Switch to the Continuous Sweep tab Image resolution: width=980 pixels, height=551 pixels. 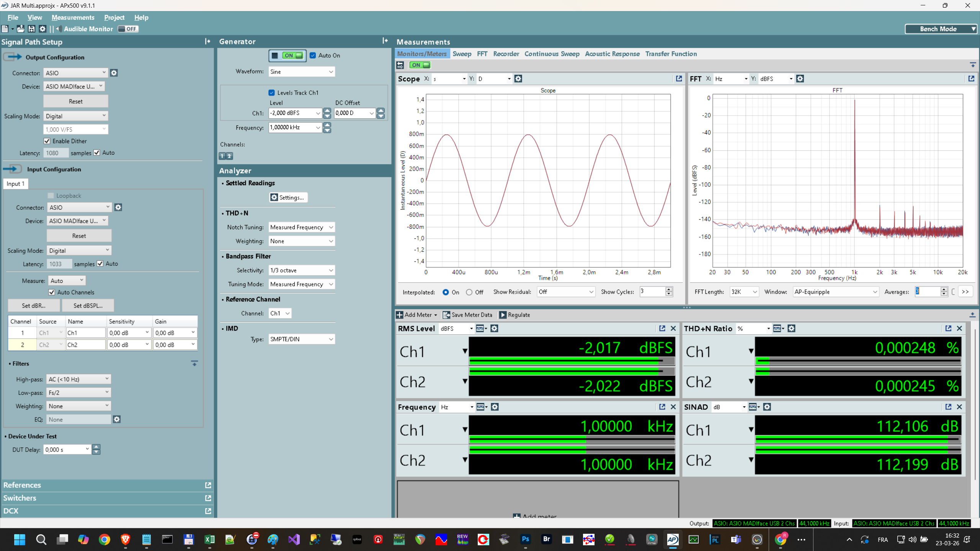552,54
